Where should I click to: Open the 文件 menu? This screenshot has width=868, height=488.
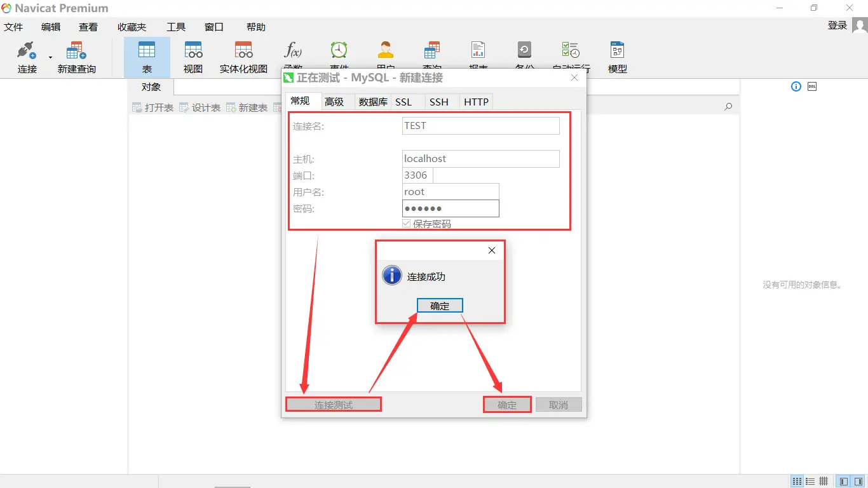pos(13,27)
